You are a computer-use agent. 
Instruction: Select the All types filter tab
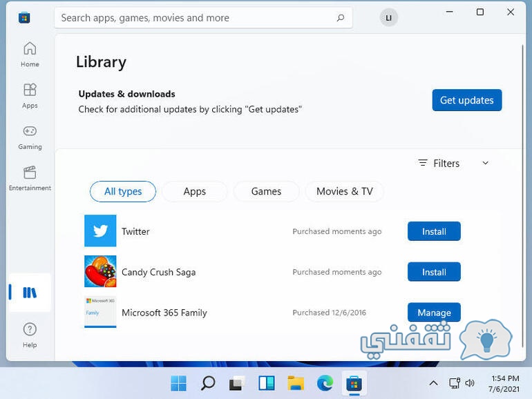[123, 191]
